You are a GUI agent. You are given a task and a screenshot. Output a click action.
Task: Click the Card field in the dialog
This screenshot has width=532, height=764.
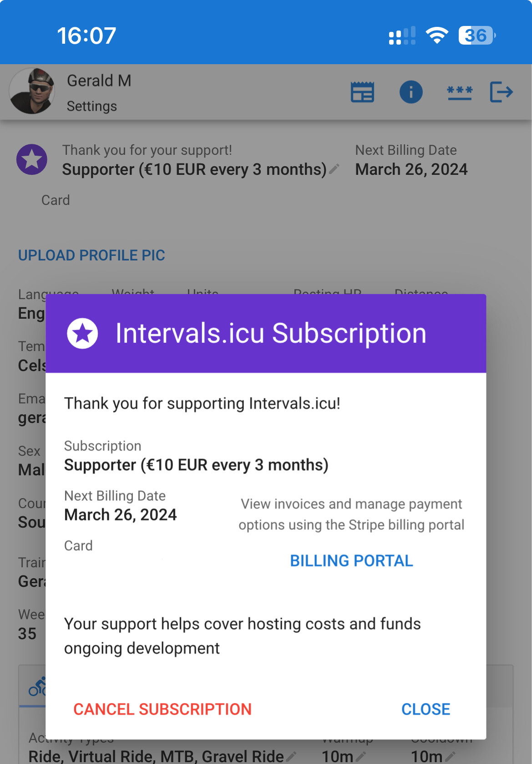point(78,545)
